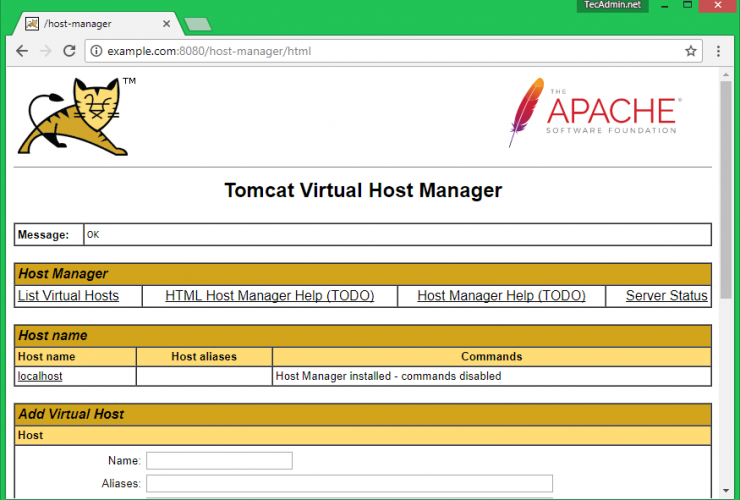Screen dimensions: 740x500
Task: Open the Chrome three-dot menu
Action: (718, 51)
